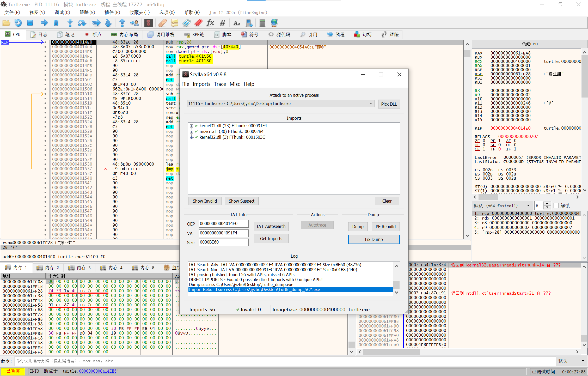The height and width of the screenshot is (376, 588).
Task: Open the 线程 threads tab
Action: click(x=336, y=34)
